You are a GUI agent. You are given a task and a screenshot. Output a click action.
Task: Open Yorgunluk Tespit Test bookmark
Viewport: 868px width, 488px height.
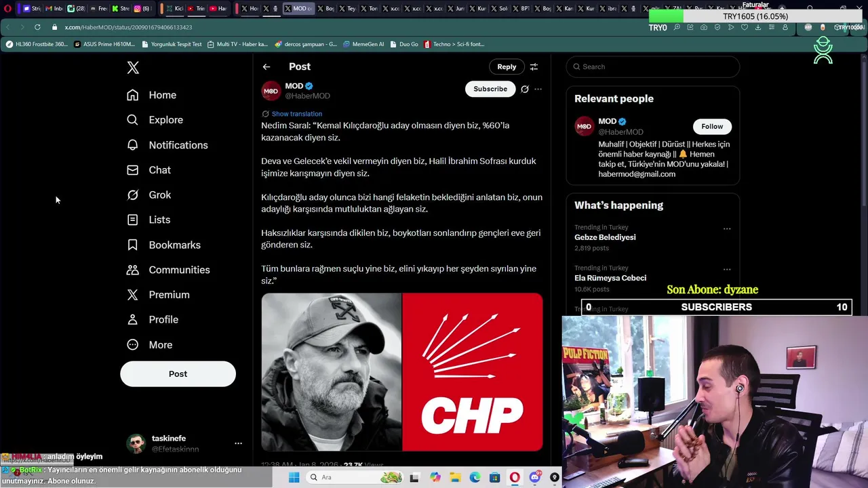(172, 44)
